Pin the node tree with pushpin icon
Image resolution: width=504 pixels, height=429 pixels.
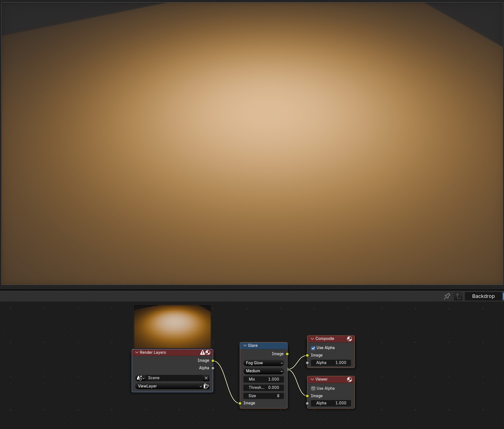point(447,296)
